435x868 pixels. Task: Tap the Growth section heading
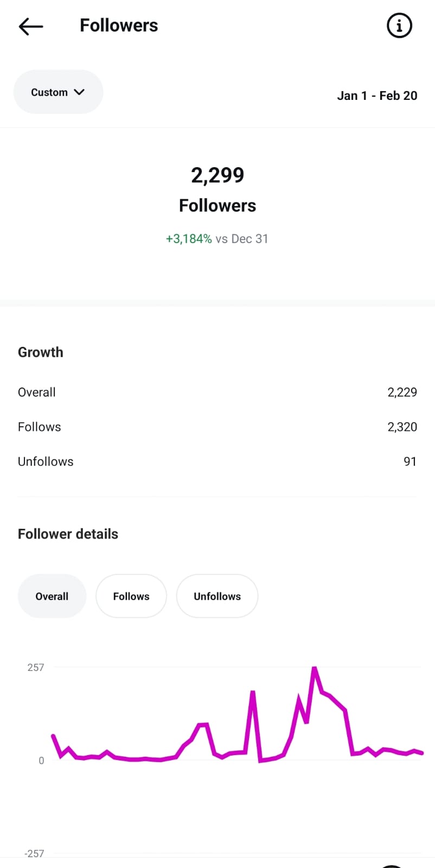(x=41, y=352)
